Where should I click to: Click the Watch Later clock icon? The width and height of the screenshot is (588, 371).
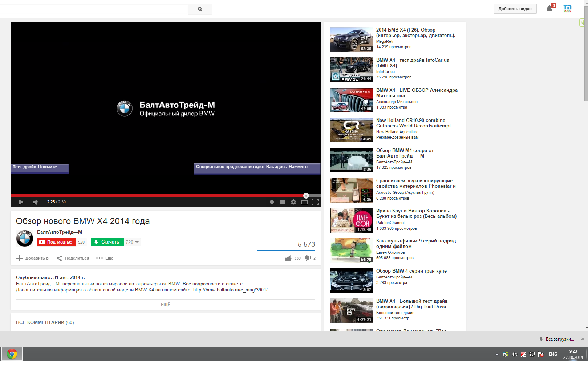pyautogui.click(x=272, y=202)
